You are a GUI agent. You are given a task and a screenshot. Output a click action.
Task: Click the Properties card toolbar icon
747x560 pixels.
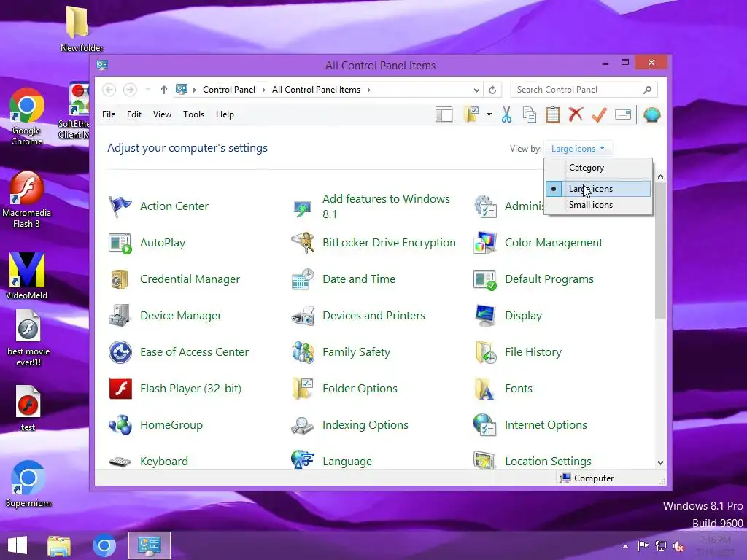pos(623,114)
